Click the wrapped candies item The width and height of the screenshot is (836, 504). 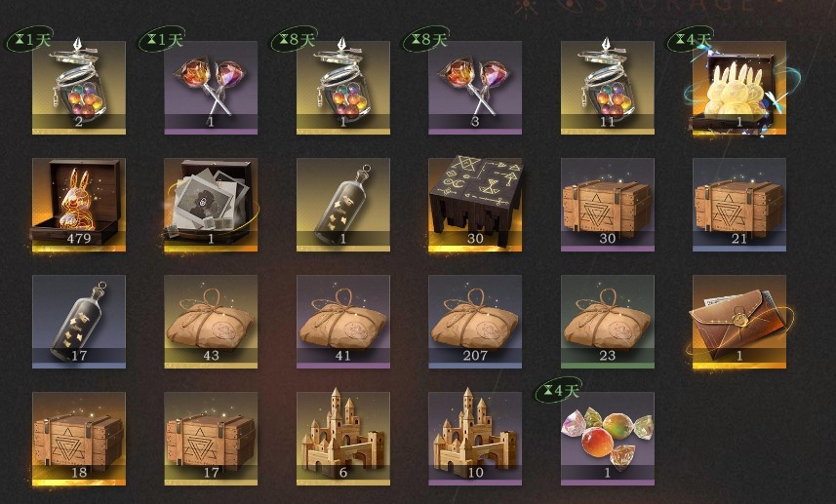pyautogui.click(x=608, y=439)
